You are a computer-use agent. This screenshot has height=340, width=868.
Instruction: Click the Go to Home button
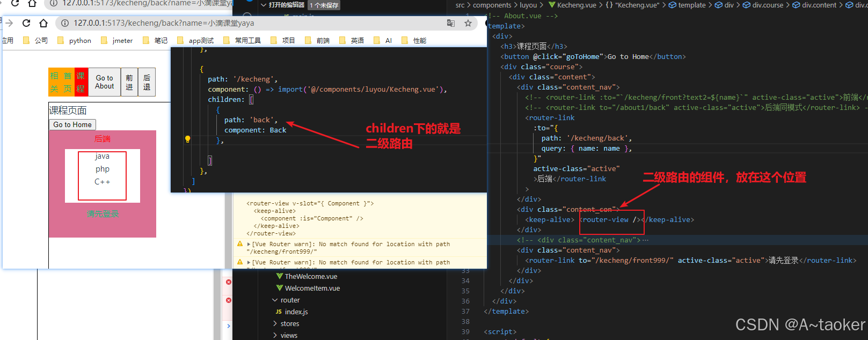click(x=72, y=124)
